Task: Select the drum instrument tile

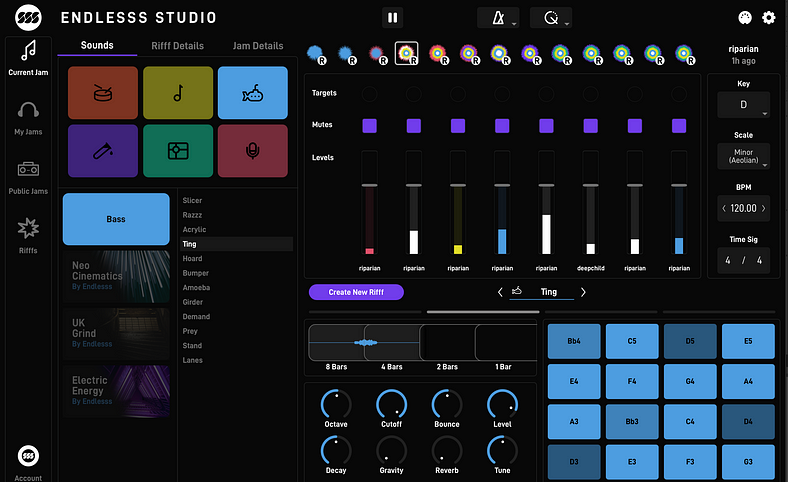Action: (x=103, y=93)
